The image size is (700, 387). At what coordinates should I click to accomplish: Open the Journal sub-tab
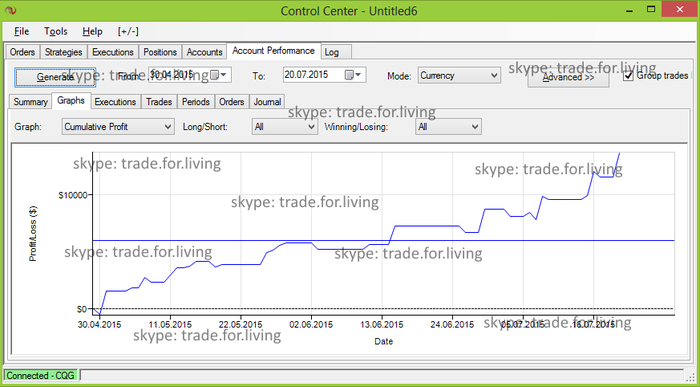[267, 102]
